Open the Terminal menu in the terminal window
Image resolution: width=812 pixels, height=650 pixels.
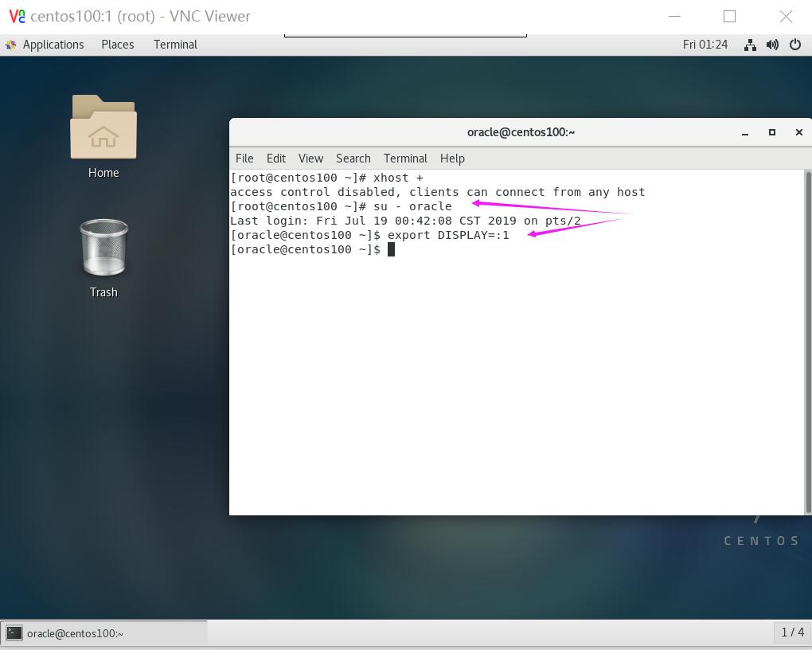click(x=405, y=158)
